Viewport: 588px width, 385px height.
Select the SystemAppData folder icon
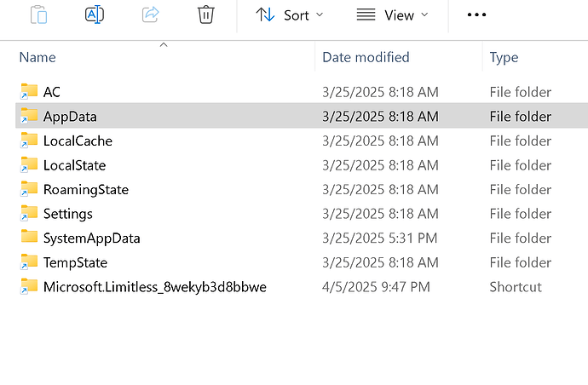click(x=29, y=237)
